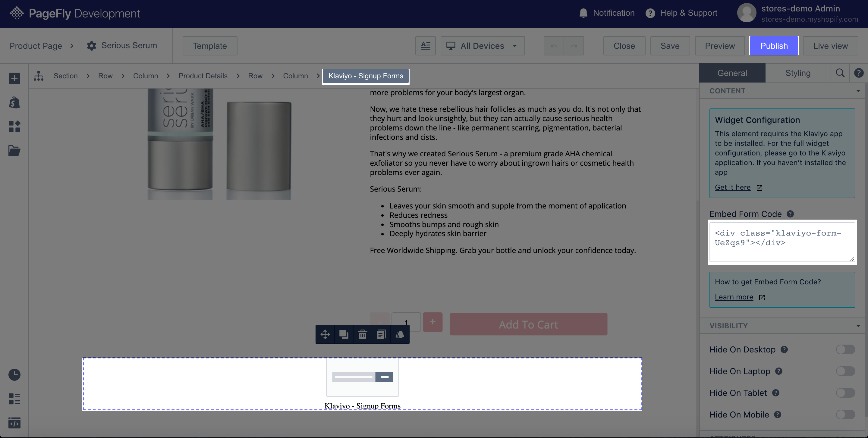The image size is (868, 438).
Task: Open the All Devices dropdown
Action: coord(482,46)
